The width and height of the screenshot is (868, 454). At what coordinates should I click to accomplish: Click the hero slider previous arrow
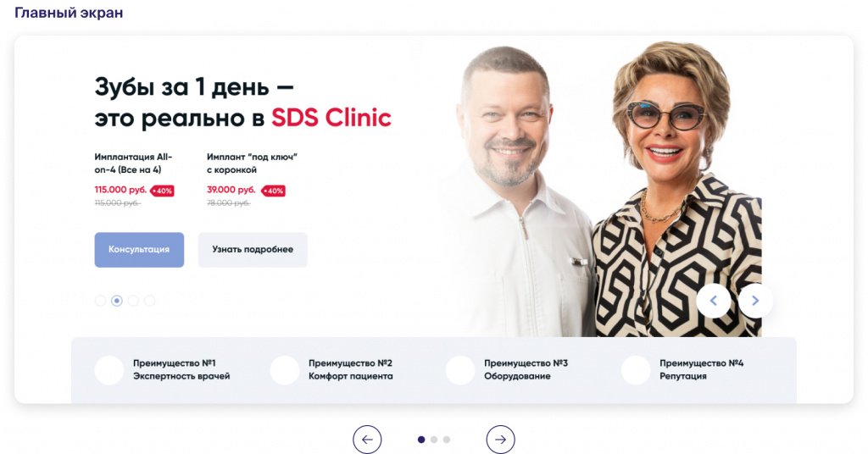click(x=713, y=301)
